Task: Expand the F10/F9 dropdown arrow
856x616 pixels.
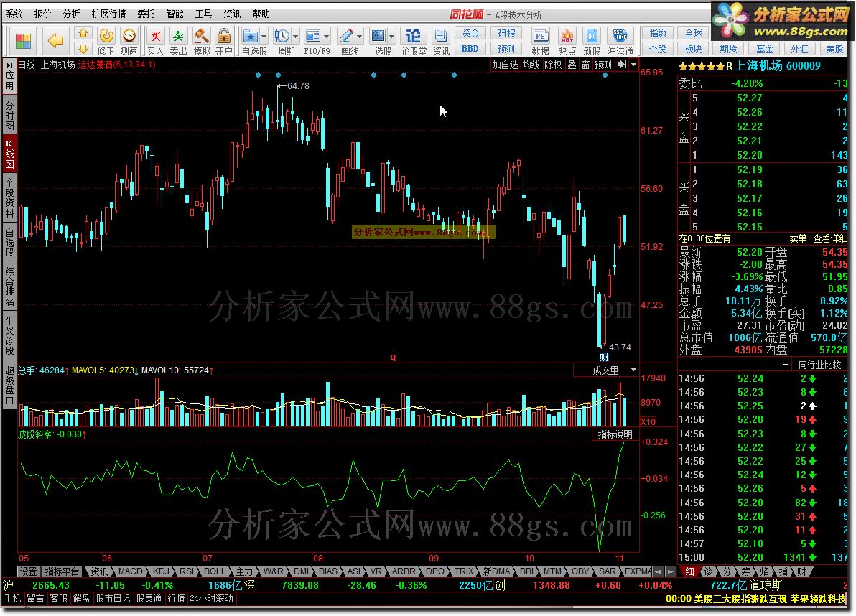Action: 327,37
